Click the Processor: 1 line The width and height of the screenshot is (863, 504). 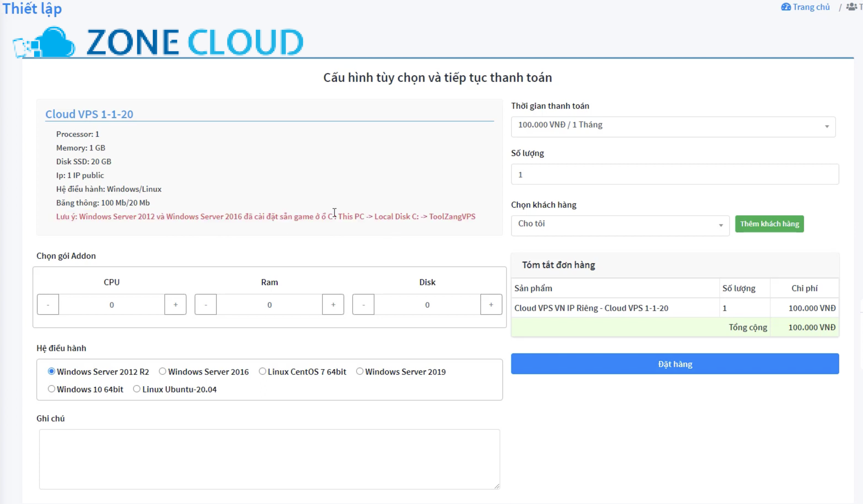click(78, 134)
